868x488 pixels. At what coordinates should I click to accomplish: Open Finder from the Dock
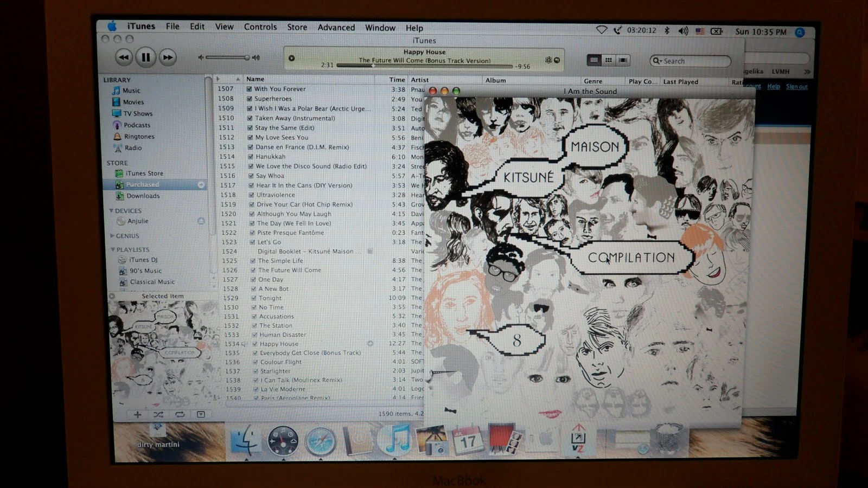point(245,440)
